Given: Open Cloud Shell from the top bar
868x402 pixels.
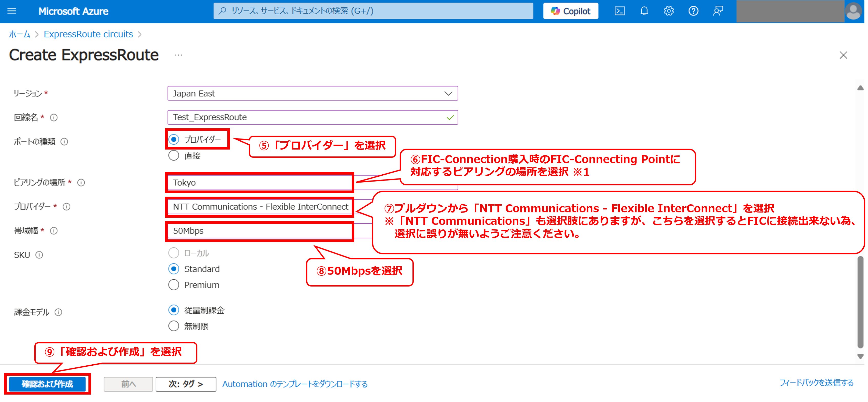Looking at the screenshot, I should (619, 11).
